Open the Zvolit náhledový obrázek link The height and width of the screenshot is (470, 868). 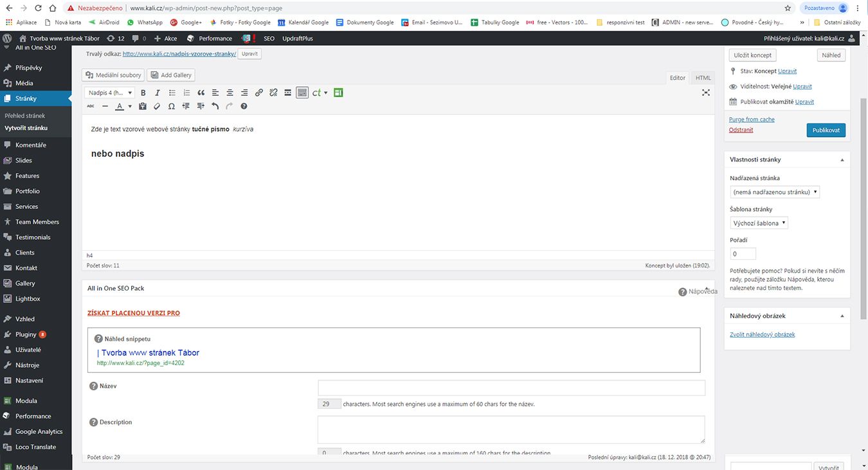click(x=763, y=334)
